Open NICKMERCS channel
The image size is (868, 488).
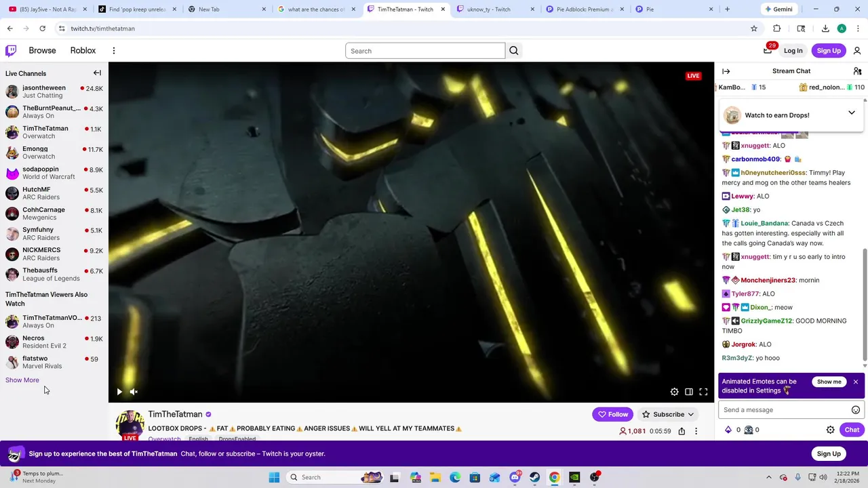[54, 254]
